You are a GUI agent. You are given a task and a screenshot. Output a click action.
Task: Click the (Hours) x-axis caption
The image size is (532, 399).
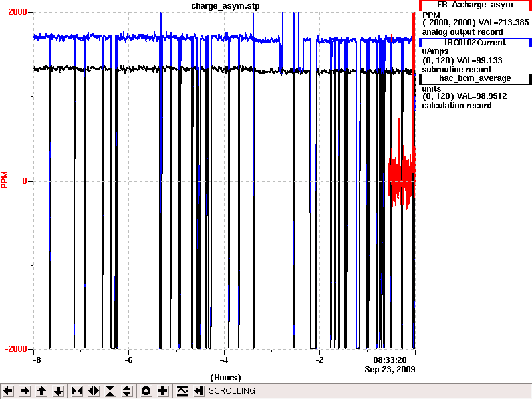[x=225, y=378]
